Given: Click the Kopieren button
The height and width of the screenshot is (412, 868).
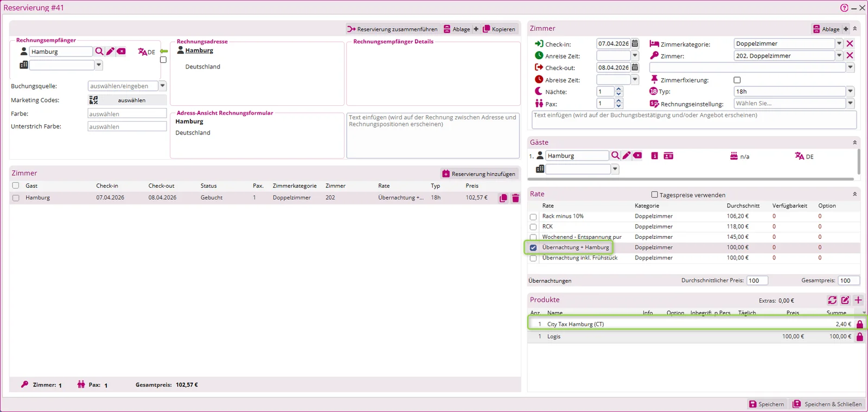Looking at the screenshot, I should click(499, 29).
